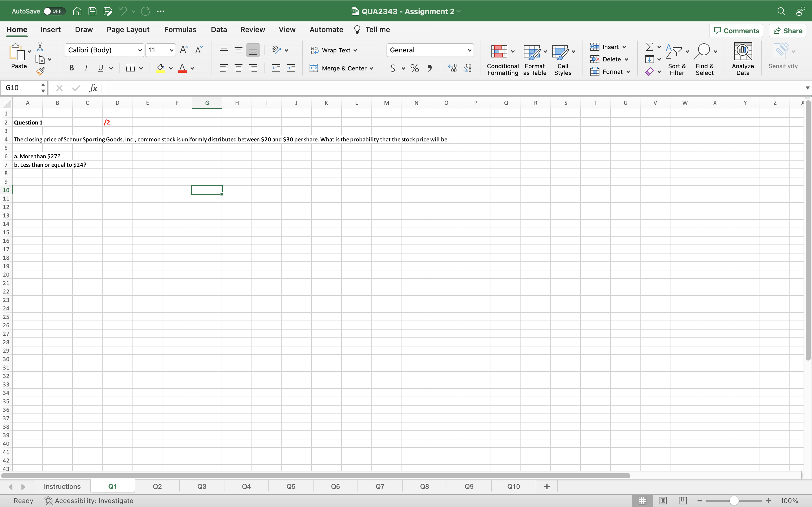Click the Conditional Formatting icon
The height and width of the screenshot is (507, 812).
499,51
